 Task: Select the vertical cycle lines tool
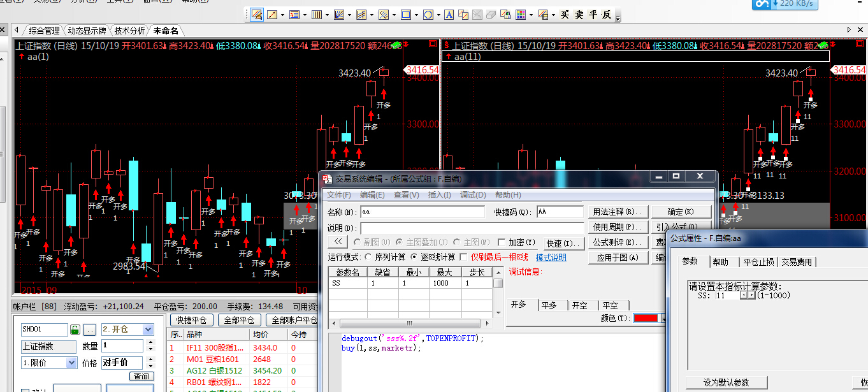(317, 14)
